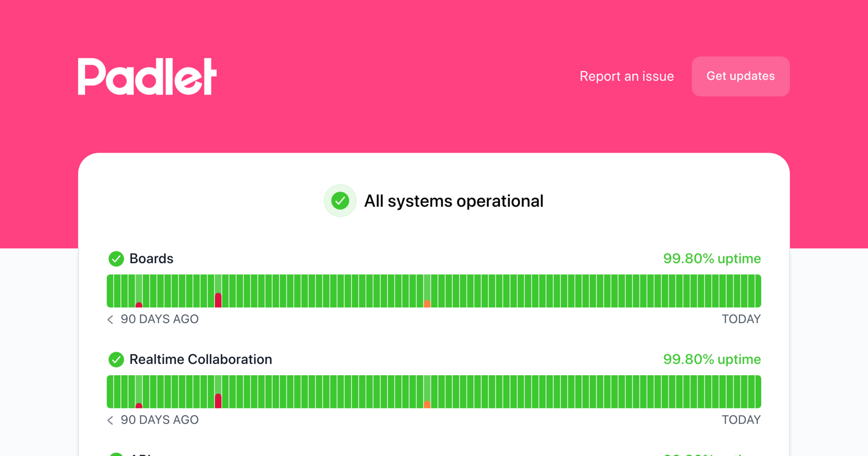Select the TODAY label on Boards timeline
The width and height of the screenshot is (868, 456).
coord(741,319)
